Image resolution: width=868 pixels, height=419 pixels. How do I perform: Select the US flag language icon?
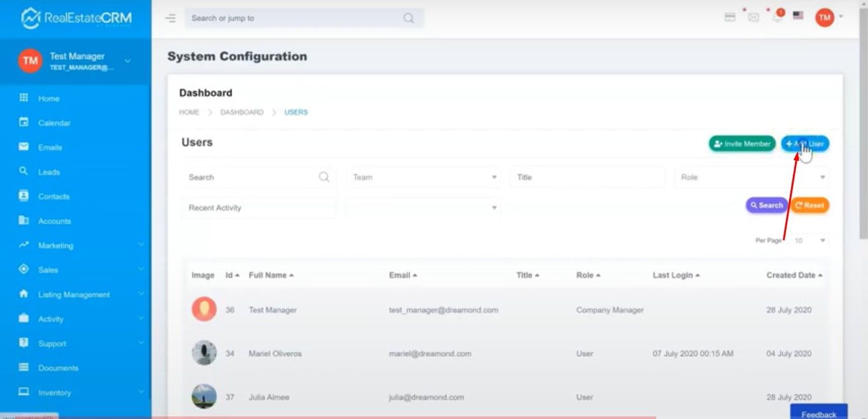pos(799,17)
